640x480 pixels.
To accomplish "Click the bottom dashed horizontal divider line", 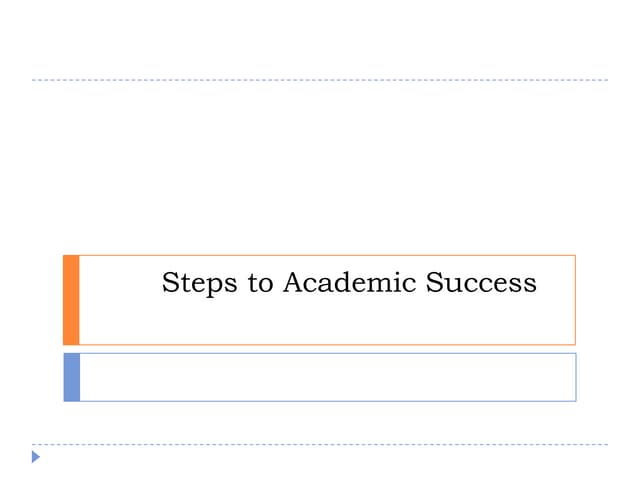I will coord(320,444).
